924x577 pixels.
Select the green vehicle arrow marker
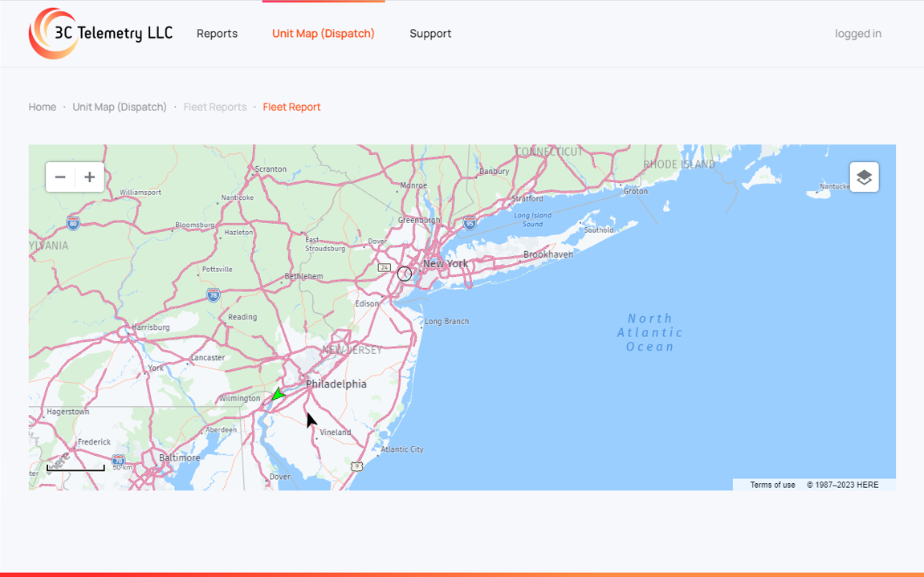[x=278, y=395]
